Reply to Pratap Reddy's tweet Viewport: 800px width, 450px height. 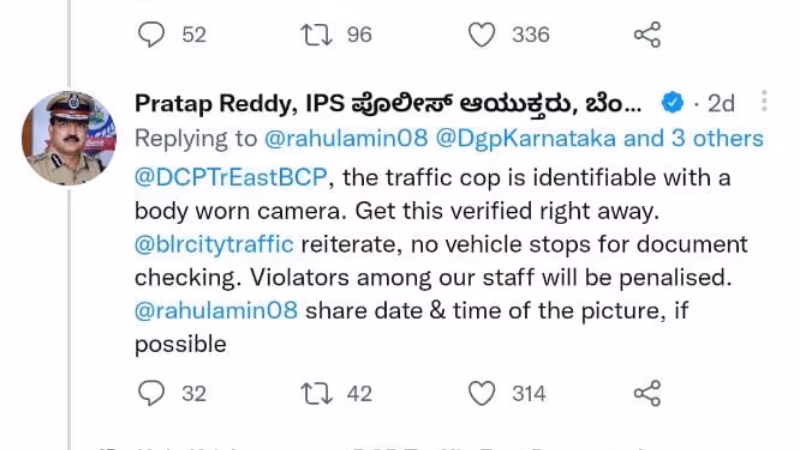click(150, 394)
